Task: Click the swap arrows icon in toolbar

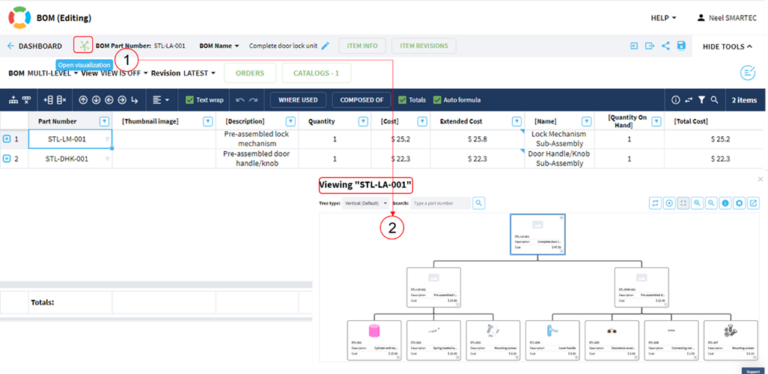Action: pyautogui.click(x=689, y=100)
